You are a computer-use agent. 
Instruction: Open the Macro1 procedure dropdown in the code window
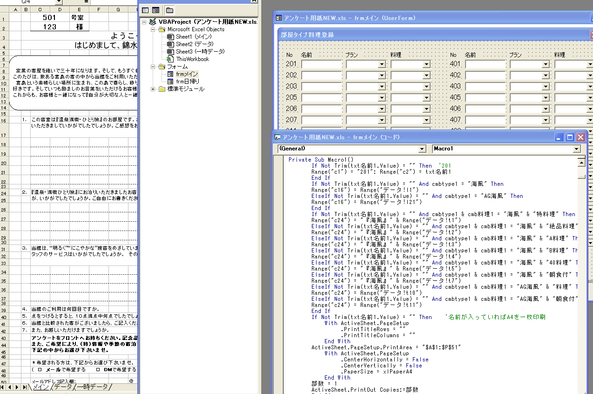[576, 149]
